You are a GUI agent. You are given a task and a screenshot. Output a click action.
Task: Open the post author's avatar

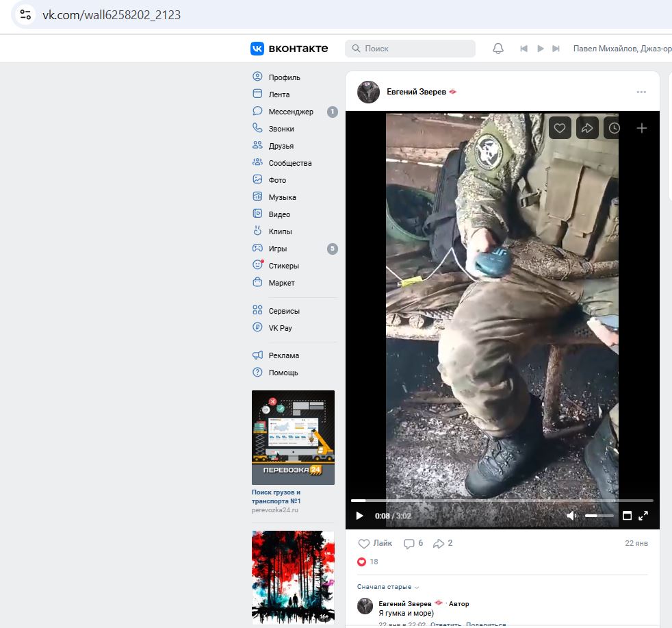pos(369,92)
